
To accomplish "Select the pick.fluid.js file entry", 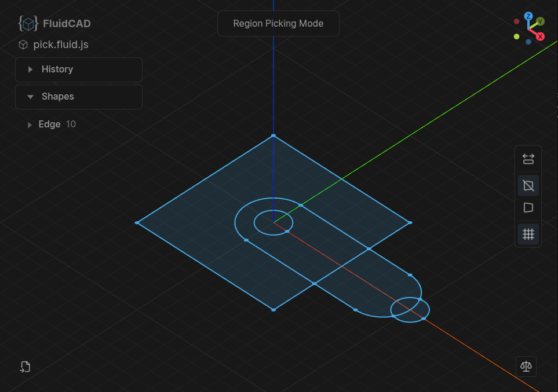I will pyautogui.click(x=60, y=44).
